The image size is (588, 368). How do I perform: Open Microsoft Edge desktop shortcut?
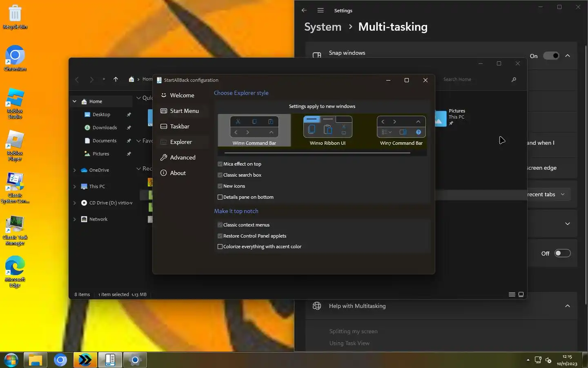coord(15,272)
